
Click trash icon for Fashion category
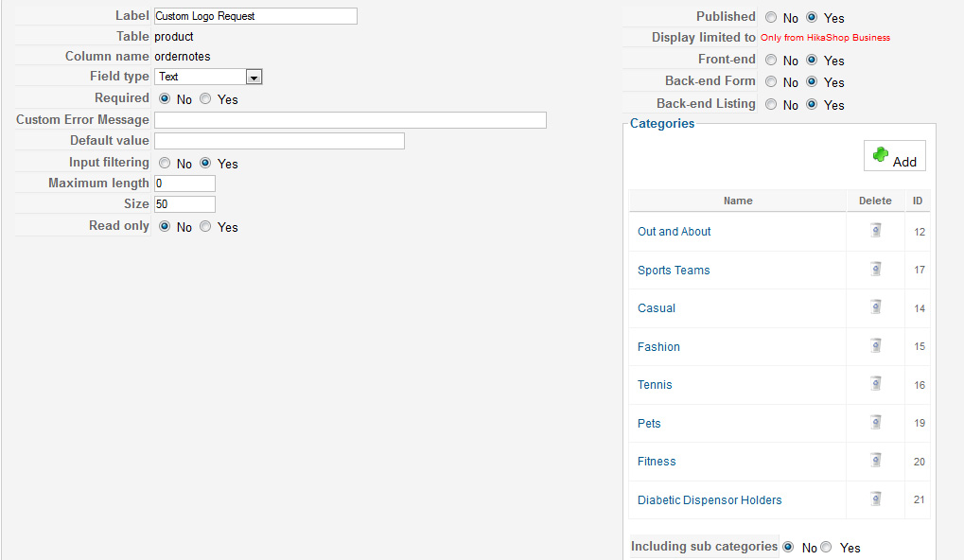pos(876,346)
